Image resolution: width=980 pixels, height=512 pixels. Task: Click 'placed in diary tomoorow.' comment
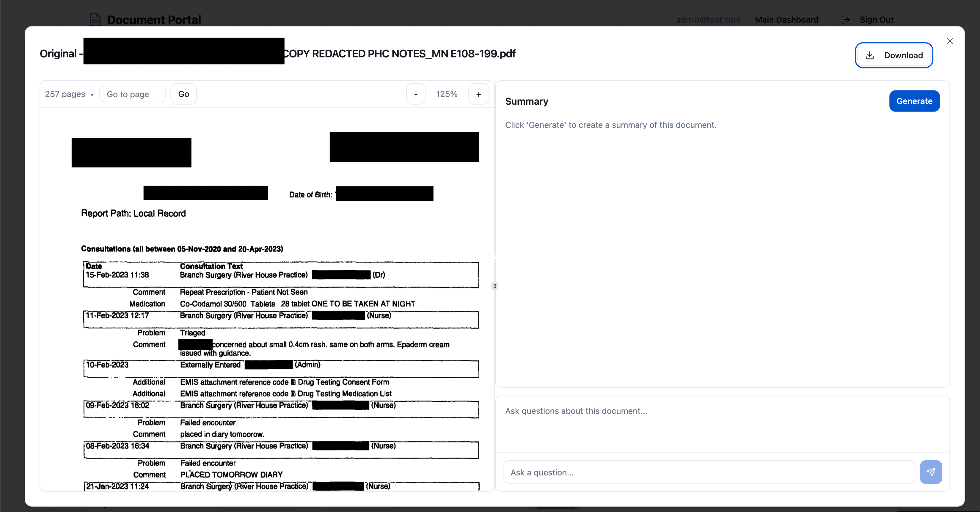(x=222, y=434)
